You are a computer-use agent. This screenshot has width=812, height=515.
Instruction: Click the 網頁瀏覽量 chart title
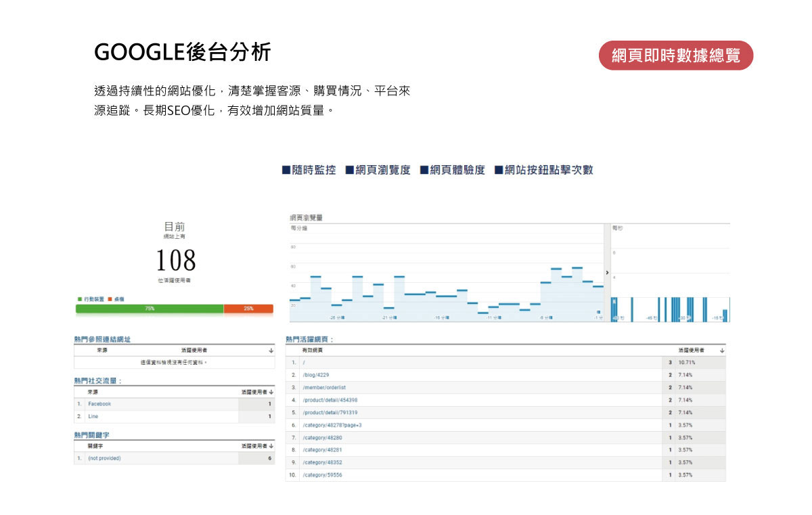pos(306,217)
